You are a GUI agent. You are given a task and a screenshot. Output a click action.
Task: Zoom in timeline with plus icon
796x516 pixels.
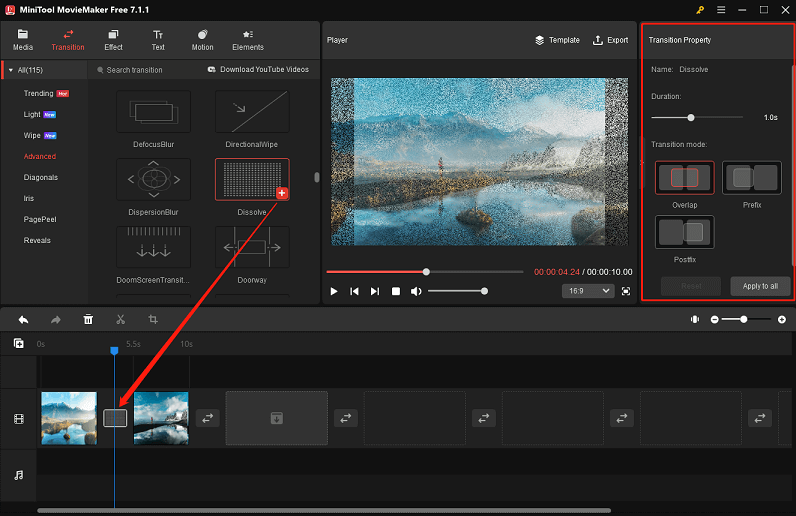[782, 319]
